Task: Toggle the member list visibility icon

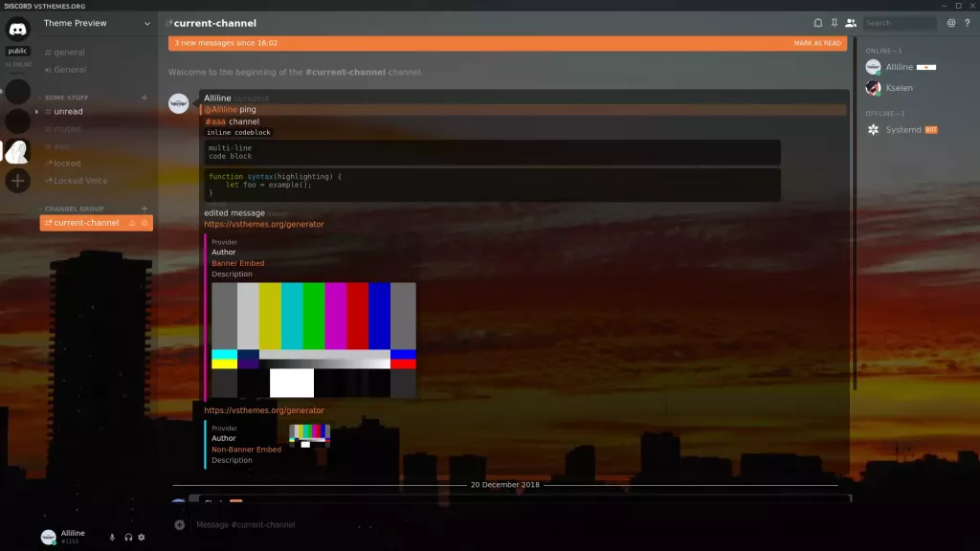Action: (850, 23)
